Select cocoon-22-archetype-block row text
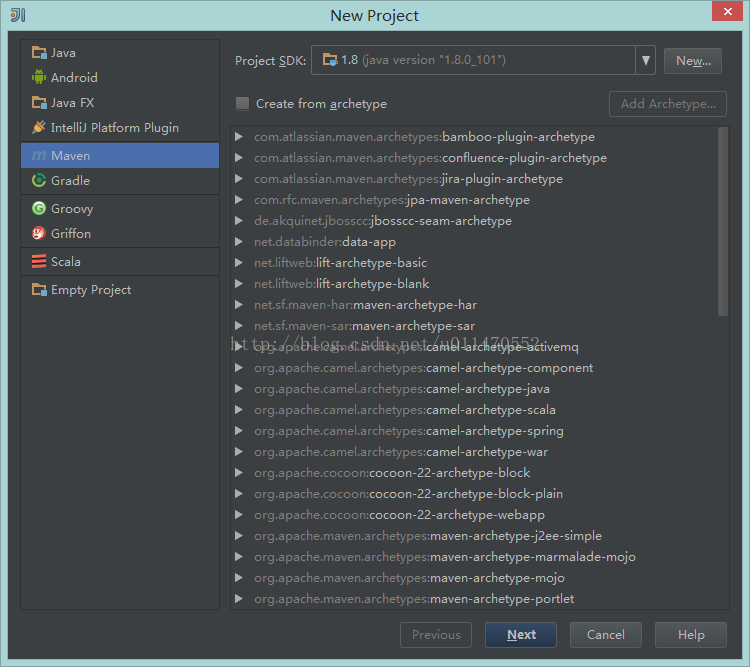 tap(392, 473)
